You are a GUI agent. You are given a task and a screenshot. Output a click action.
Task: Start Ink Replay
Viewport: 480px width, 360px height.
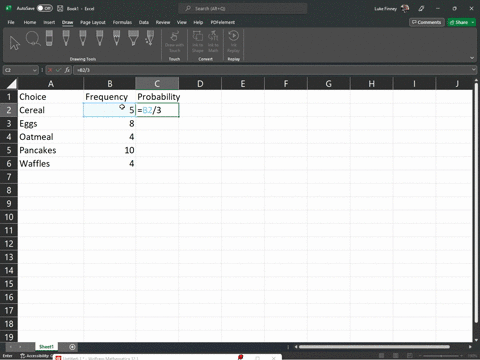click(x=233, y=42)
